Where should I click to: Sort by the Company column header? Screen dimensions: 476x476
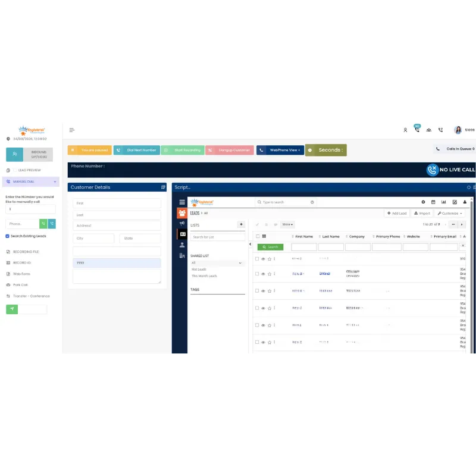[356, 236]
